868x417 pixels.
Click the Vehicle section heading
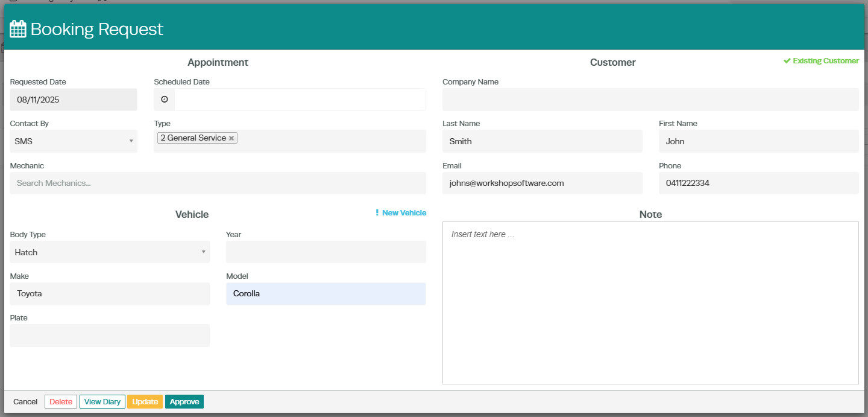pos(192,214)
